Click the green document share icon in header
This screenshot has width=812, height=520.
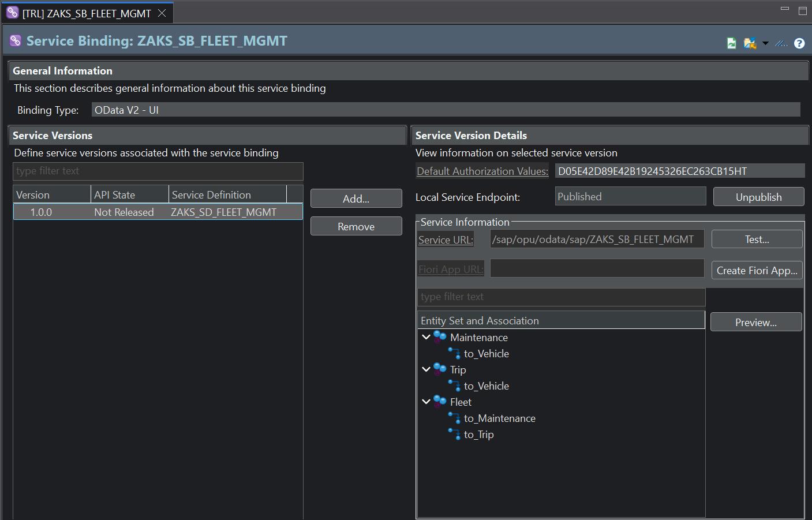tap(731, 43)
